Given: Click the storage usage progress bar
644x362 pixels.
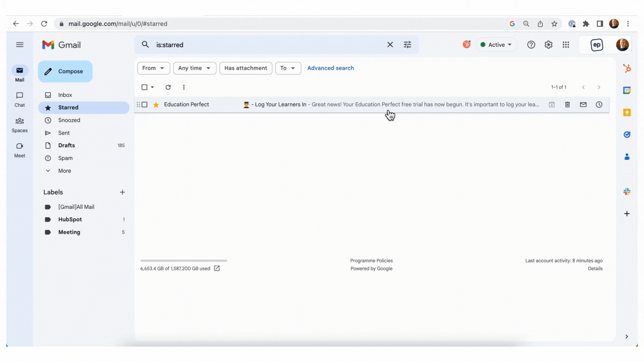Looking at the screenshot, I should pyautogui.click(x=184, y=260).
